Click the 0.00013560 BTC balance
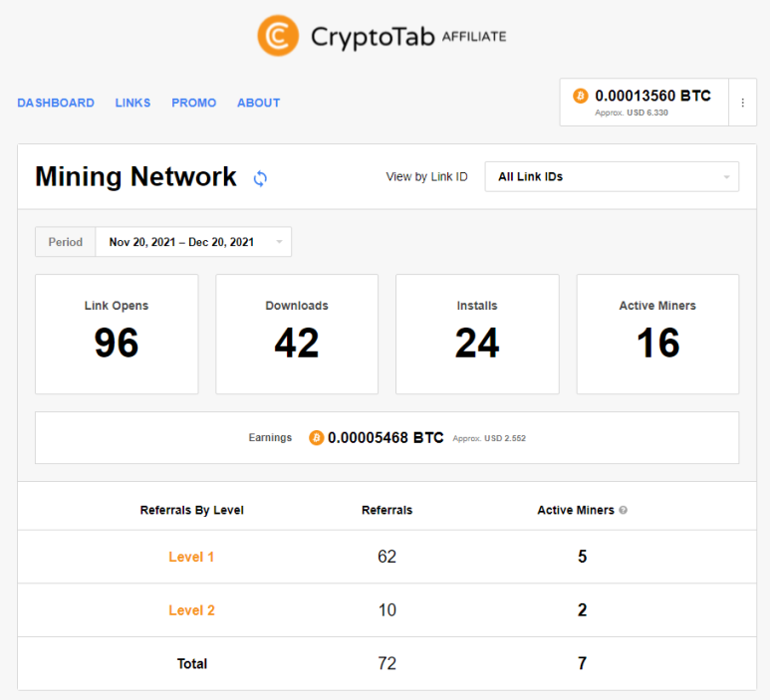This screenshot has height=700, width=770. [652, 96]
